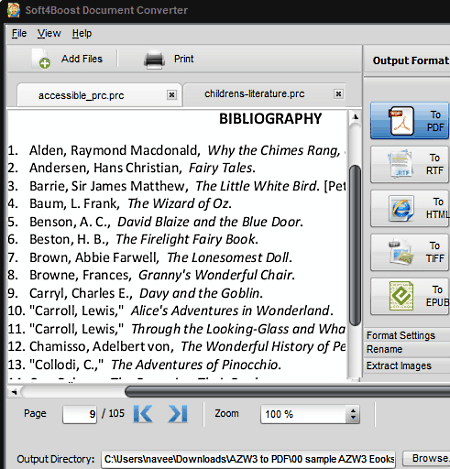Increase zoom with the up stepper arrow
Viewport: 450px width, 469px height.
(x=353, y=410)
